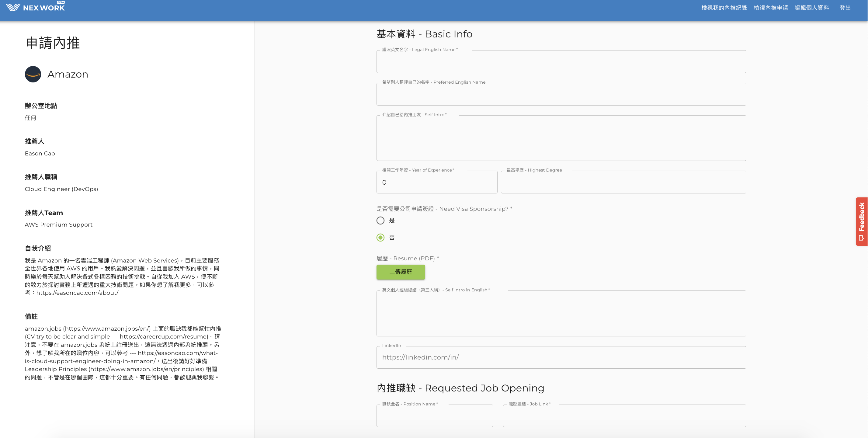This screenshot has width=868, height=438.
Task: Click the Job Link input field
Action: [x=624, y=416]
